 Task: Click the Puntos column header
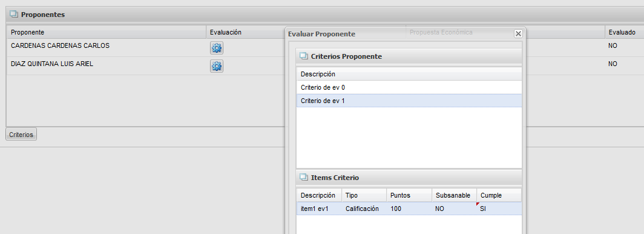click(x=409, y=195)
